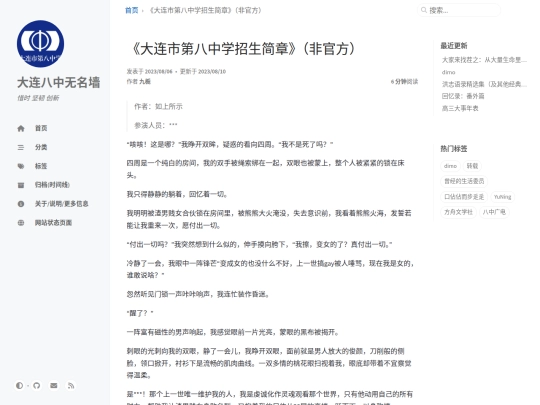This screenshot has height=405, width=540.
Task: Select the YuNing tag
Action: (x=502, y=197)
